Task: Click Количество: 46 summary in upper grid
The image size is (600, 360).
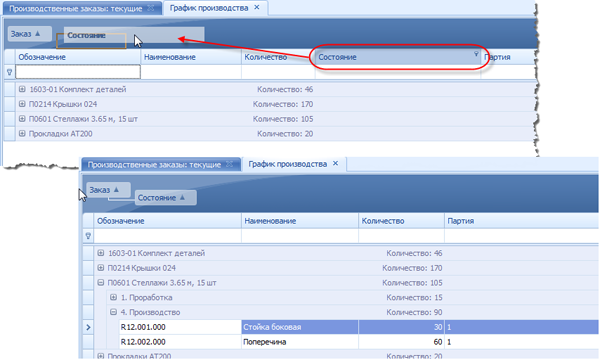Action: (285, 89)
